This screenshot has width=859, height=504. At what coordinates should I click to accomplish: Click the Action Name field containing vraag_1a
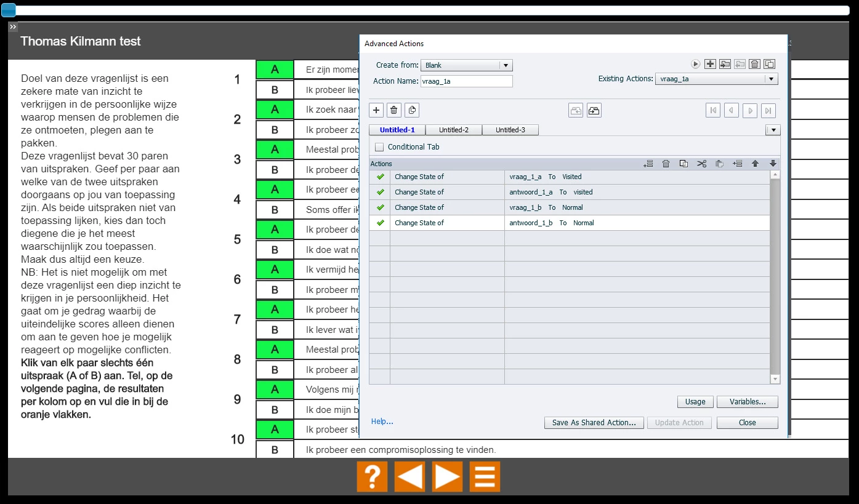click(467, 81)
